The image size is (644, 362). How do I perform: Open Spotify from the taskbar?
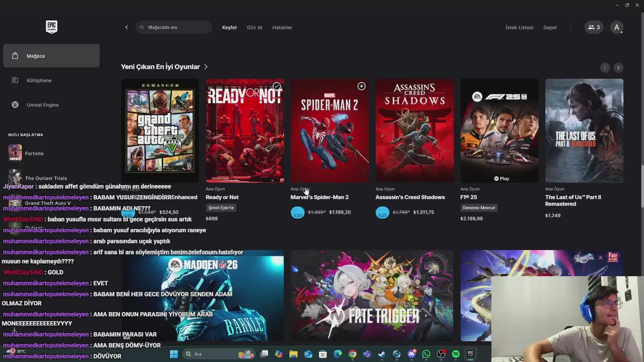pyautogui.click(x=456, y=354)
